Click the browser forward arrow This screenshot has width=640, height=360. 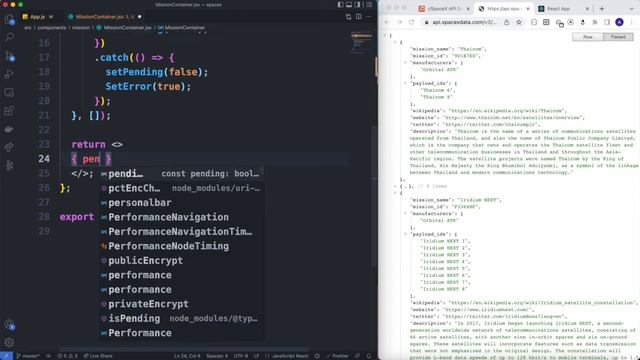tap(399, 22)
